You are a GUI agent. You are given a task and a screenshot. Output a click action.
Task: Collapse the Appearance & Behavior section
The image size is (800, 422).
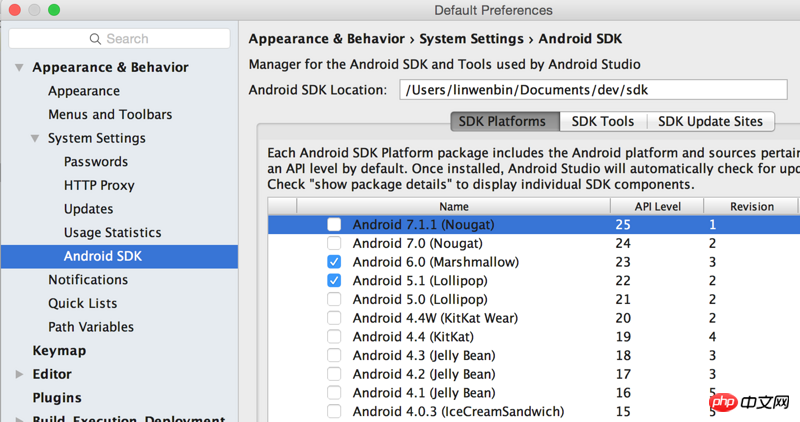coord(19,67)
